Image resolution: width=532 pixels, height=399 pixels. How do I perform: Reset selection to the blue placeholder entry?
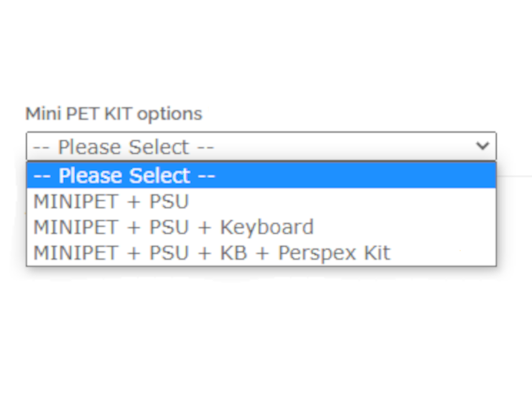click(x=124, y=176)
